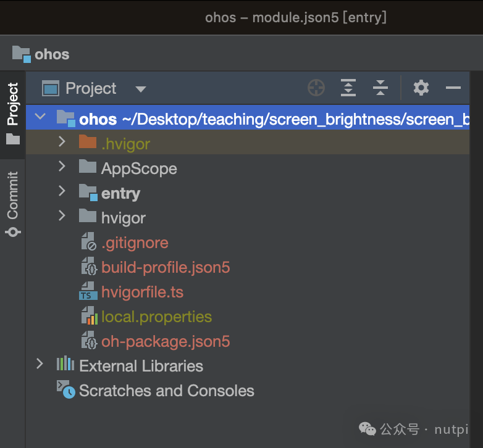Click the hvigor gray folder icon
483x448 pixels.
pos(88,215)
